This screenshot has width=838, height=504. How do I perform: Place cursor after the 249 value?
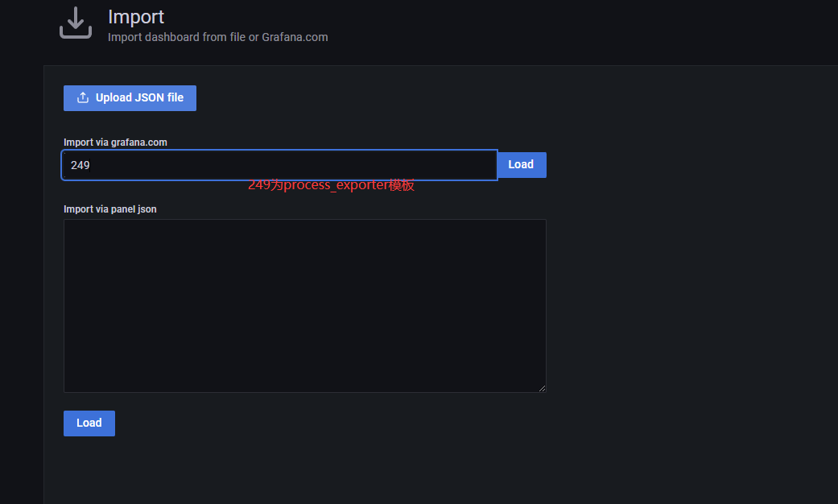[92, 165]
